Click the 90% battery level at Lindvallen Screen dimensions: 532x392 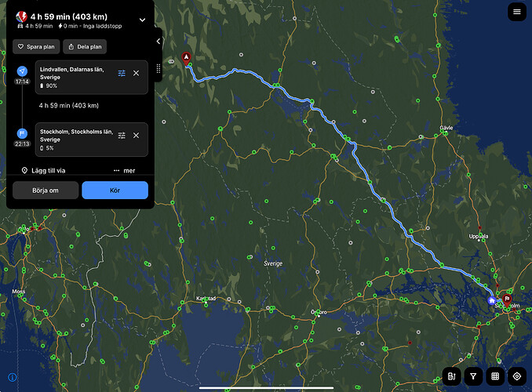[x=49, y=85]
